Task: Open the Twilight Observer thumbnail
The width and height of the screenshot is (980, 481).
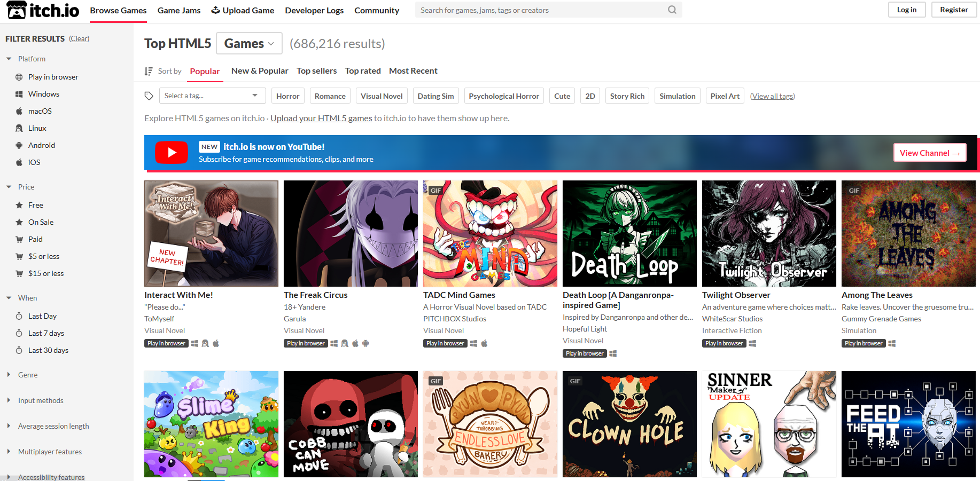Action: pos(769,233)
